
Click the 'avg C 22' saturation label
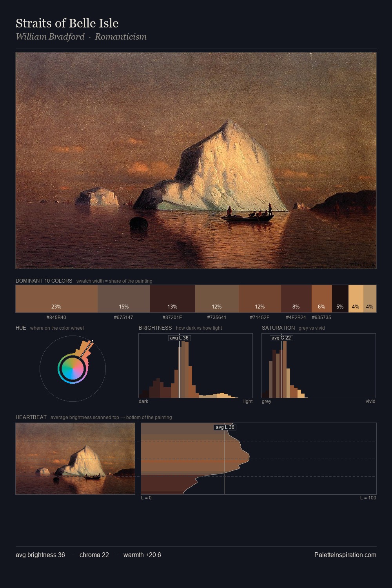click(281, 338)
